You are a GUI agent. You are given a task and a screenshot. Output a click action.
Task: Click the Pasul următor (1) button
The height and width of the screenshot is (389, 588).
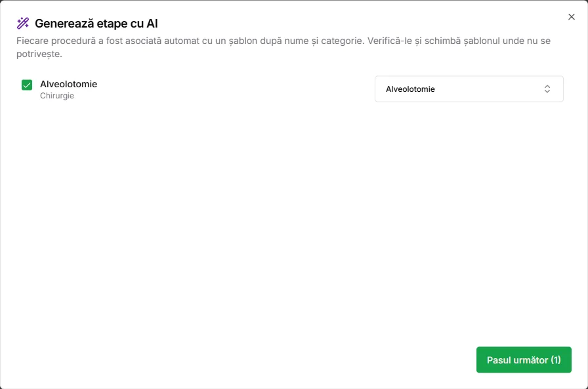pyautogui.click(x=524, y=359)
